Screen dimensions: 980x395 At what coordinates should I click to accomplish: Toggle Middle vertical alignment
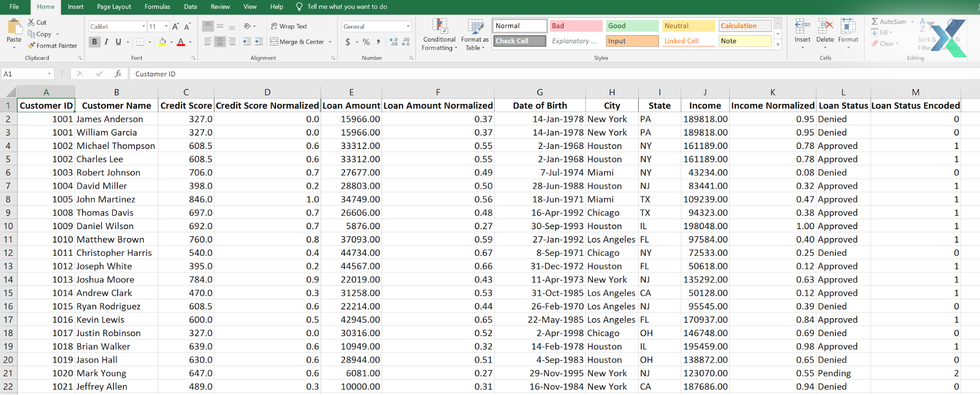coord(220,26)
